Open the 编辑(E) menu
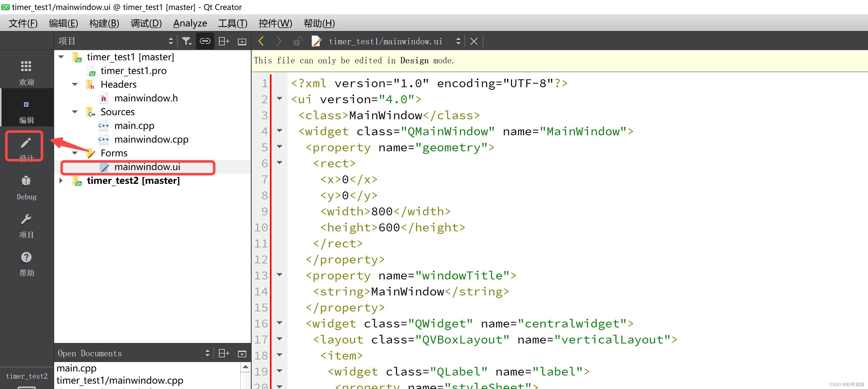This screenshot has width=868, height=389. 63,23
